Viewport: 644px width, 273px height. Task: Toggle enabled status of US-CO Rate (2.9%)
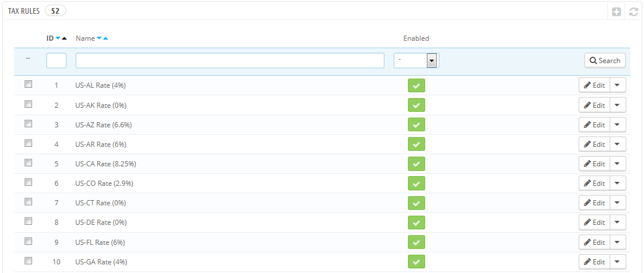coord(416,184)
